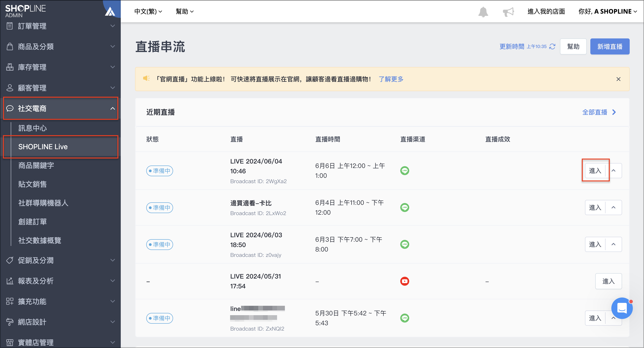Expand 庫存管理 menu section

(113, 67)
